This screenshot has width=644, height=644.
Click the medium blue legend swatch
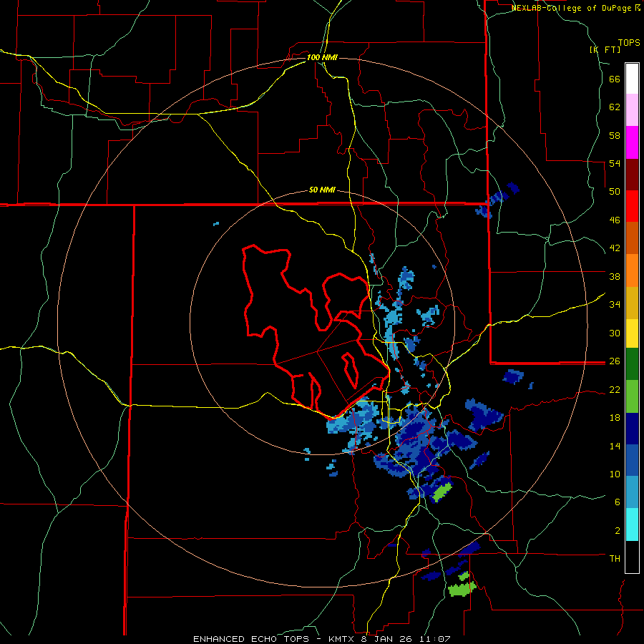click(632, 460)
